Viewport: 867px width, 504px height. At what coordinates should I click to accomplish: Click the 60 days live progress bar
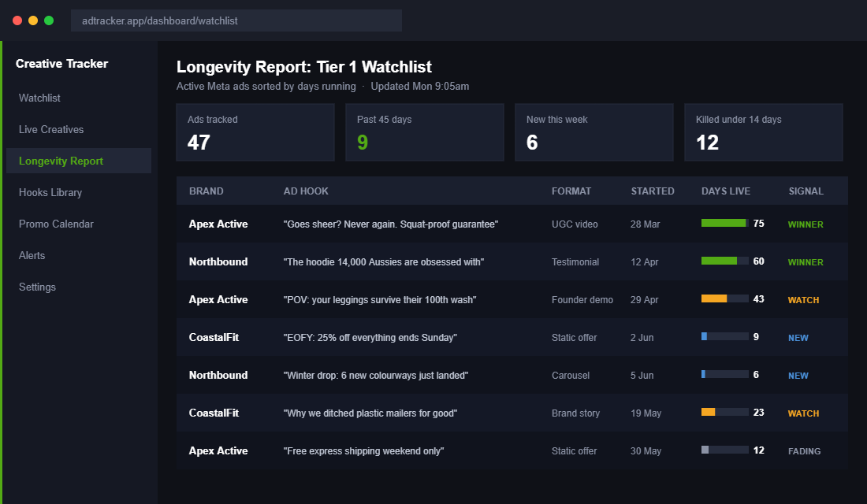725,261
